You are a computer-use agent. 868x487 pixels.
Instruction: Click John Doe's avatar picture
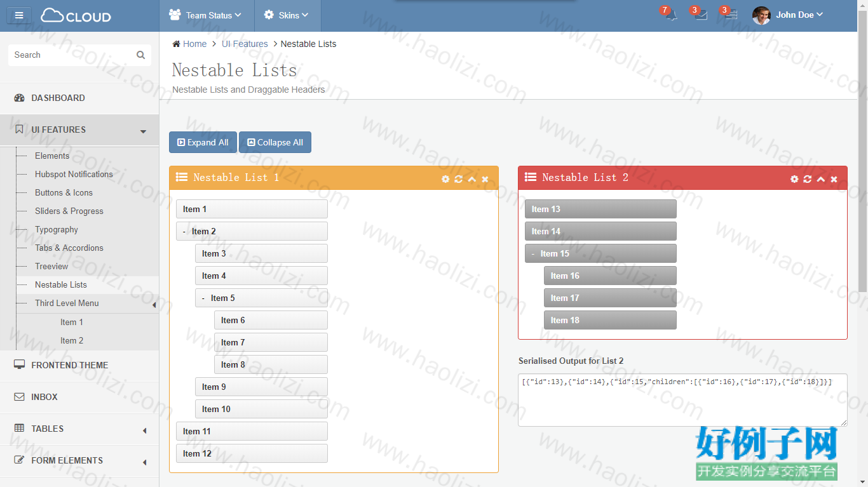click(x=761, y=15)
